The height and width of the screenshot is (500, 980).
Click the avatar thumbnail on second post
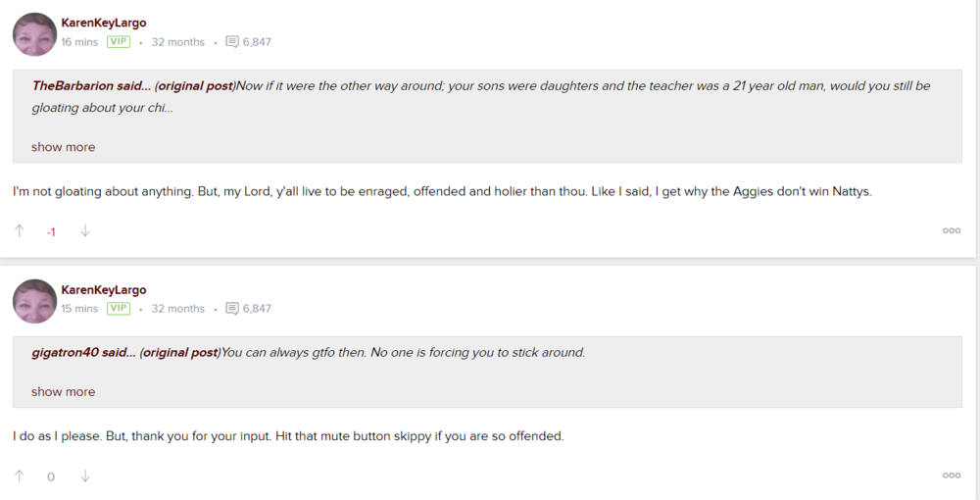coord(34,301)
